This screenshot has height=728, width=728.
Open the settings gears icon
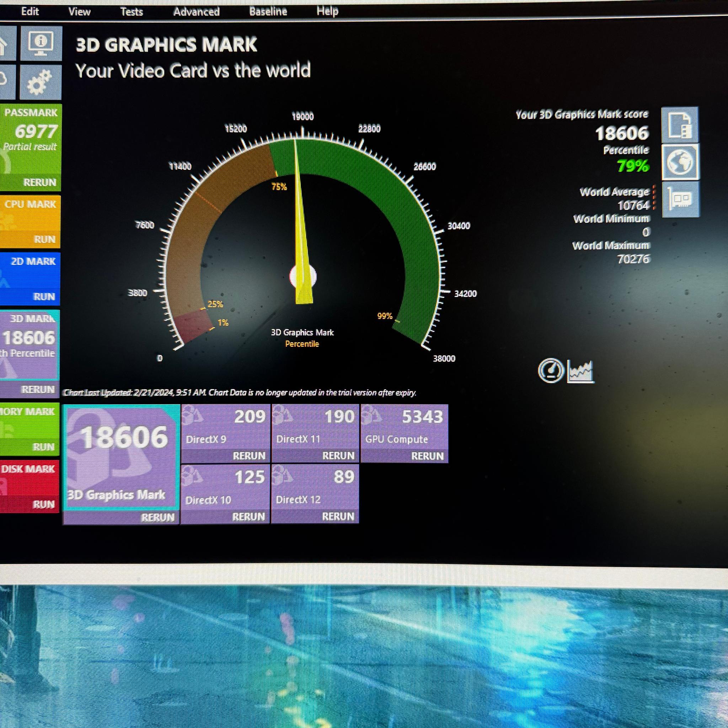pyautogui.click(x=40, y=82)
